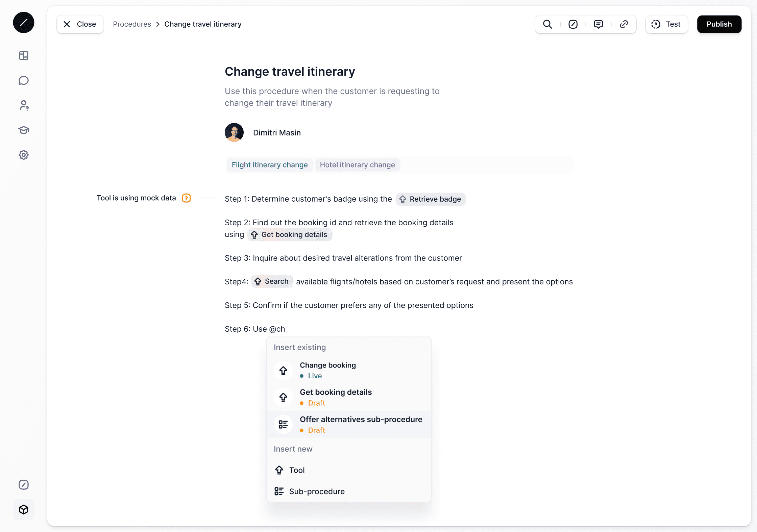Click the Comments icon in toolbar
The image size is (757, 532).
pos(599,24)
